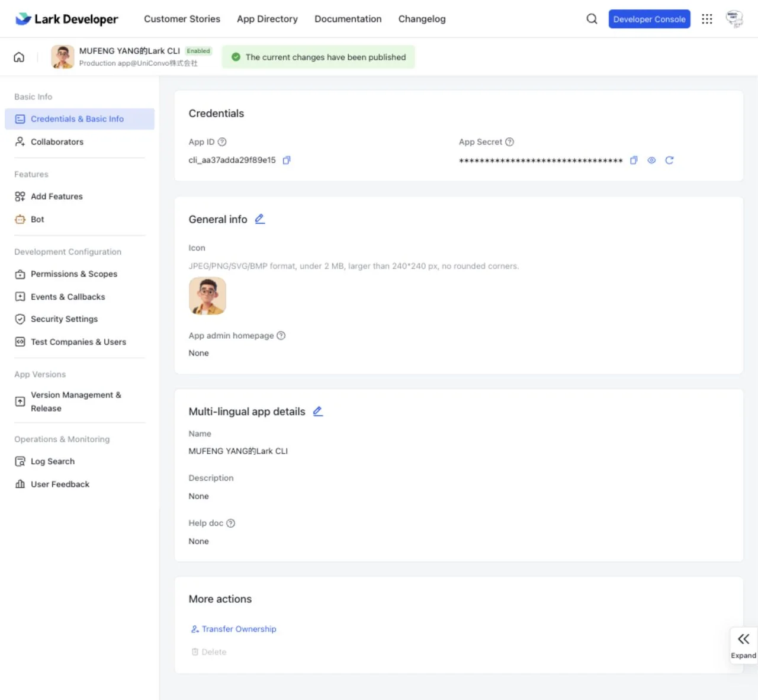This screenshot has height=700, width=758.
Task: Open Security Settings page
Action: point(79,319)
